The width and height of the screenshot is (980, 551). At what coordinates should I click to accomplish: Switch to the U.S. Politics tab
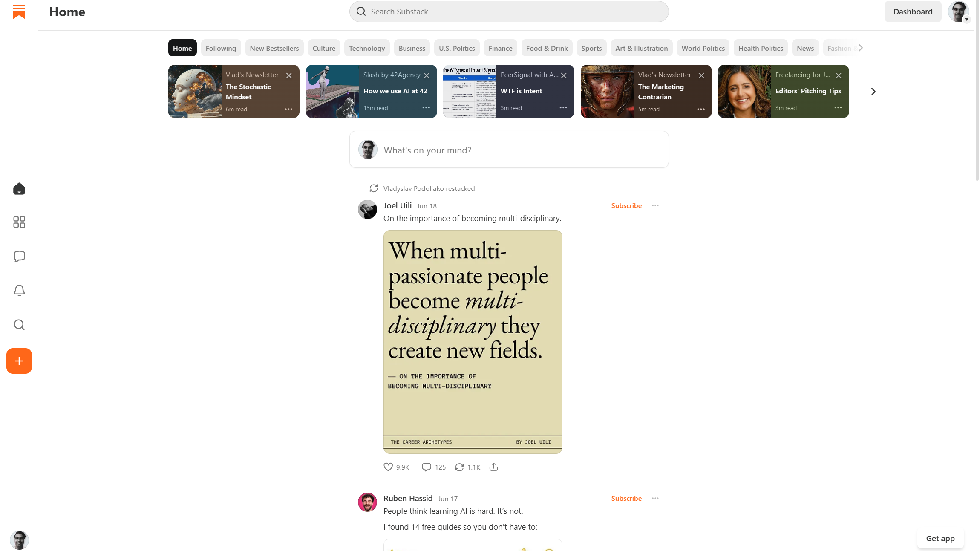pos(457,48)
